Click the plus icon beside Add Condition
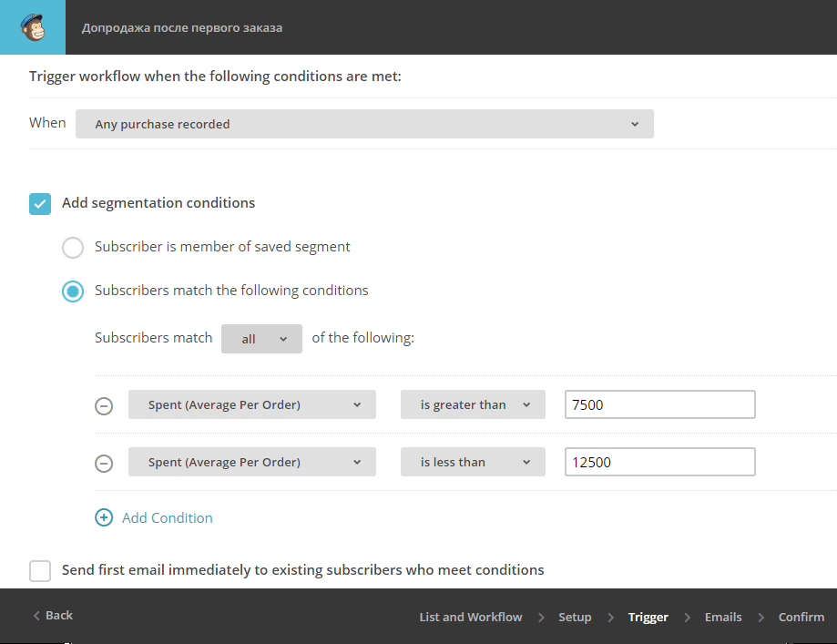837x644 pixels. coord(104,517)
